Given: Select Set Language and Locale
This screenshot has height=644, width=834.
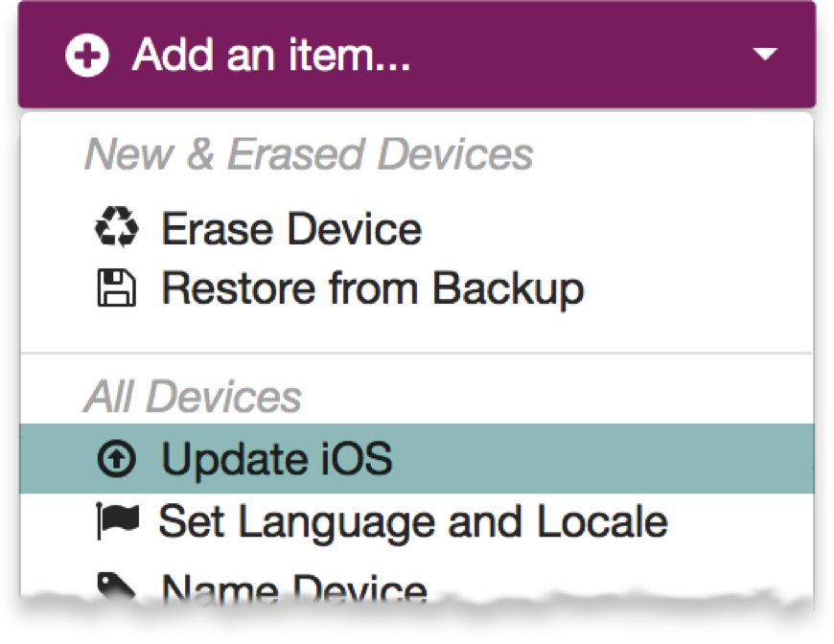Looking at the screenshot, I should (x=412, y=522).
